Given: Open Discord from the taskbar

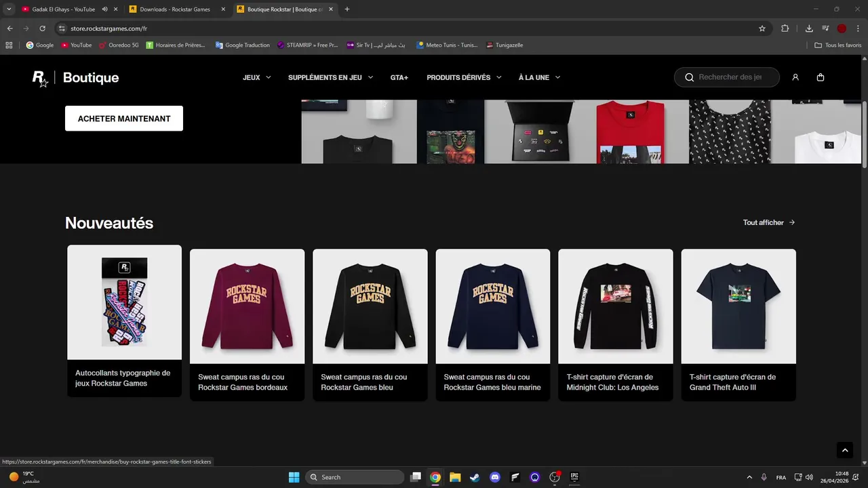Looking at the screenshot, I should 495,477.
